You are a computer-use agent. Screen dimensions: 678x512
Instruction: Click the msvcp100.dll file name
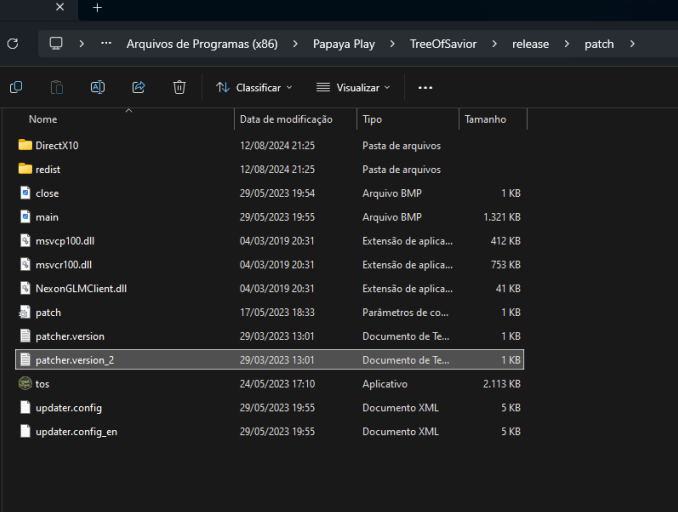(65, 241)
